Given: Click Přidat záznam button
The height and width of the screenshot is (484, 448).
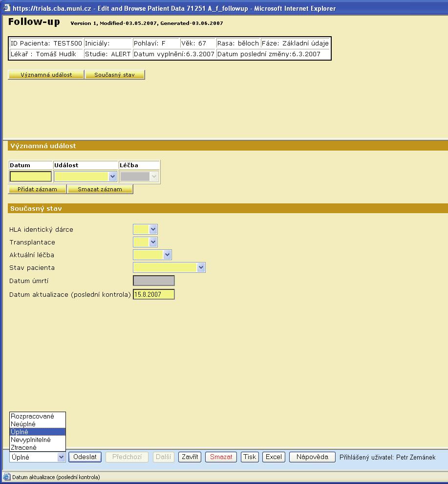Looking at the screenshot, I should click(x=37, y=189).
